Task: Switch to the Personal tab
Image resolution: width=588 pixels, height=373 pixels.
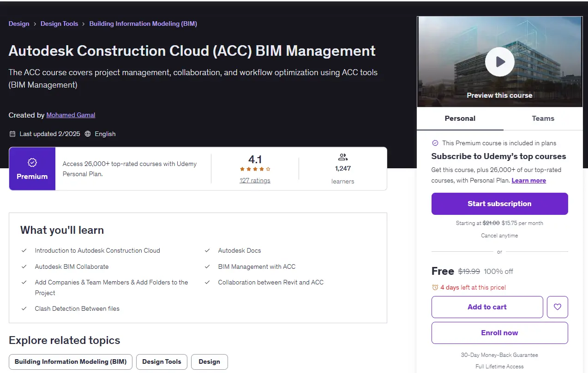Action: tap(460, 118)
